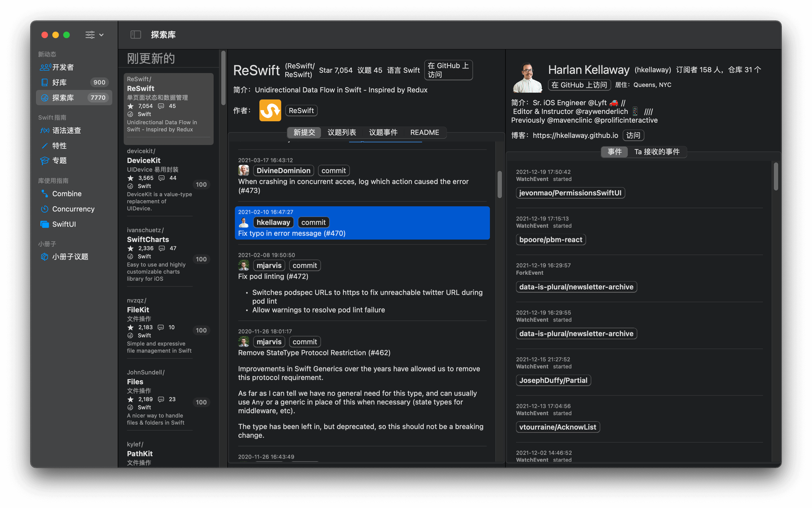This screenshot has height=508, width=812.
Task: Click the comment icon in Files row
Action: 161,399
